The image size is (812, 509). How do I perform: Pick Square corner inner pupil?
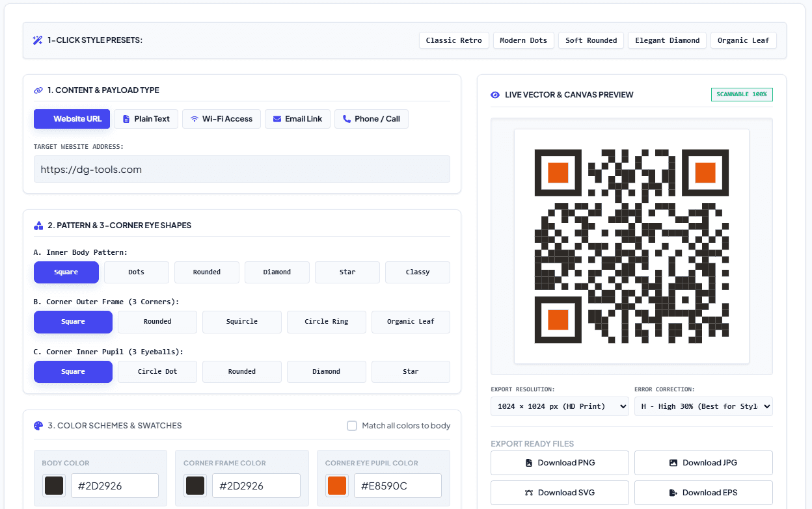click(73, 372)
